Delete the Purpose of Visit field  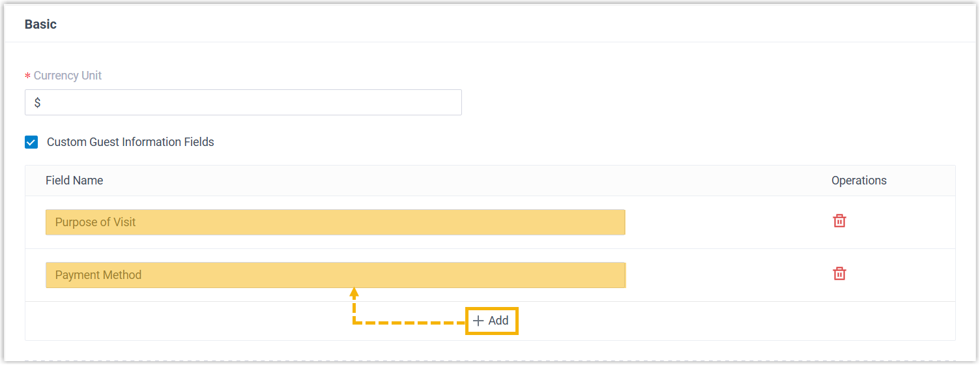coord(840,221)
